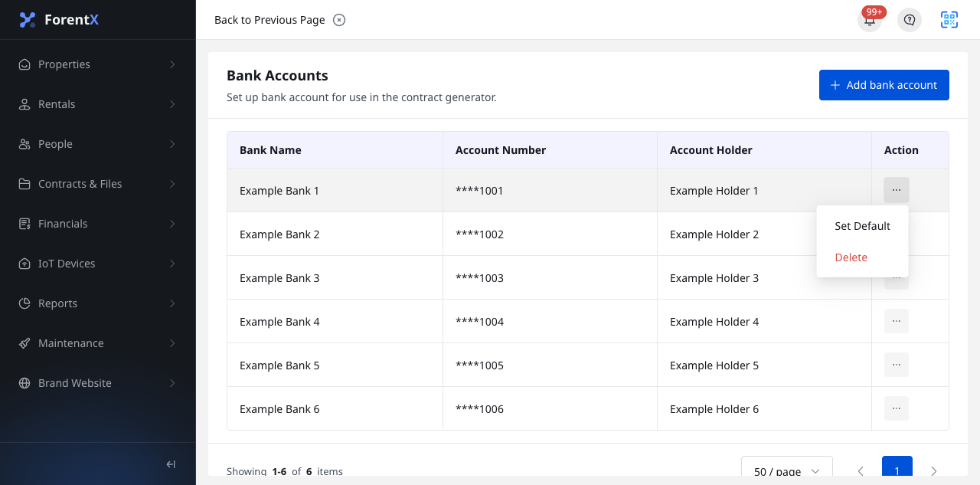The width and height of the screenshot is (980, 485).
Task: Open action menu for Example Bank 1
Action: point(897,190)
